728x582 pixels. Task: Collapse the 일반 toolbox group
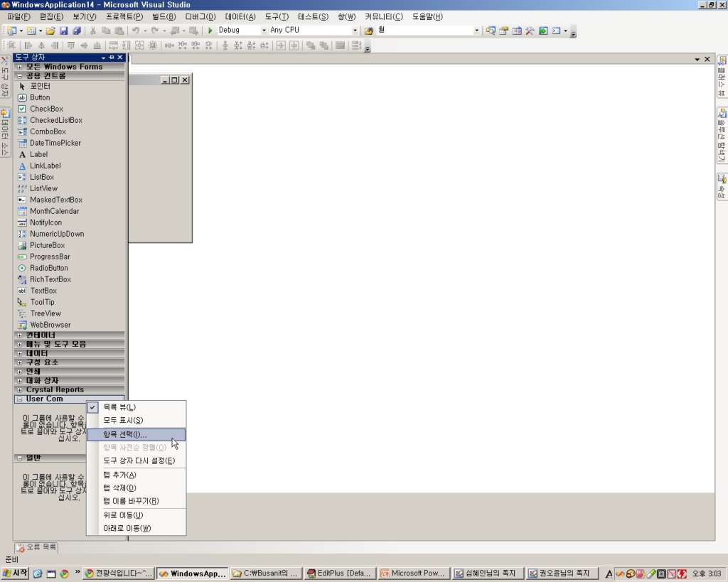tap(19, 458)
